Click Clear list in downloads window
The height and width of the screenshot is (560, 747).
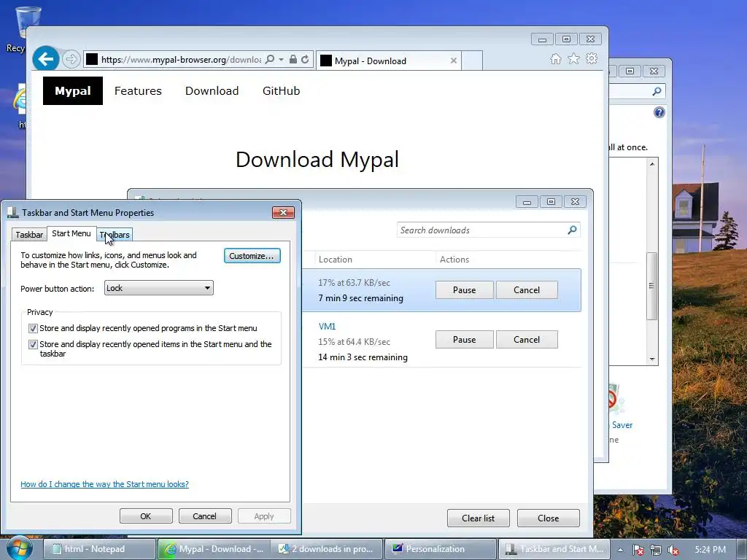pos(479,518)
